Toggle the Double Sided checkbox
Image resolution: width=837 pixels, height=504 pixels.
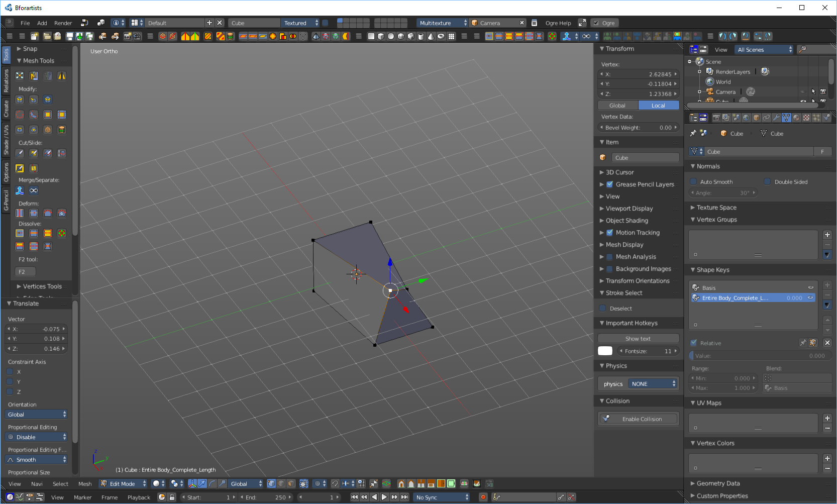tap(768, 182)
